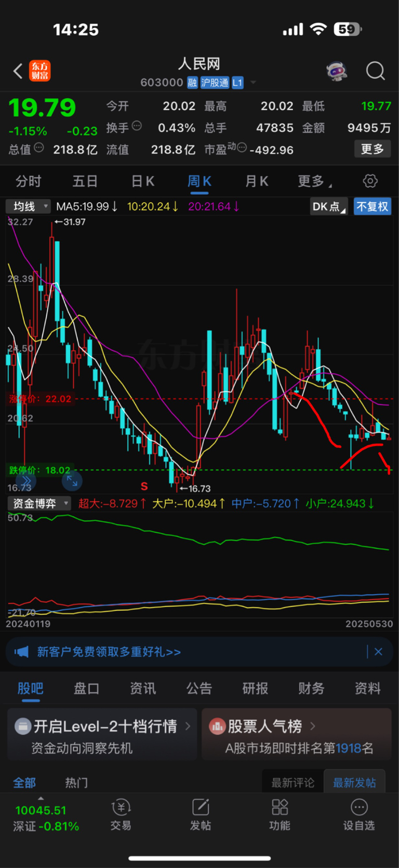The height and width of the screenshot is (868, 399).
Task: Tap the MA5:19.99 value
Action: 86,206
